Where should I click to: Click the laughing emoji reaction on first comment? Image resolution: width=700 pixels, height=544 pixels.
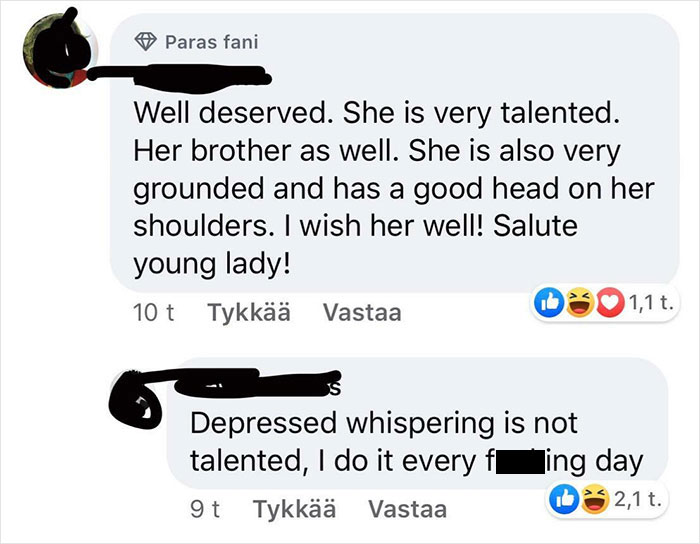(579, 303)
